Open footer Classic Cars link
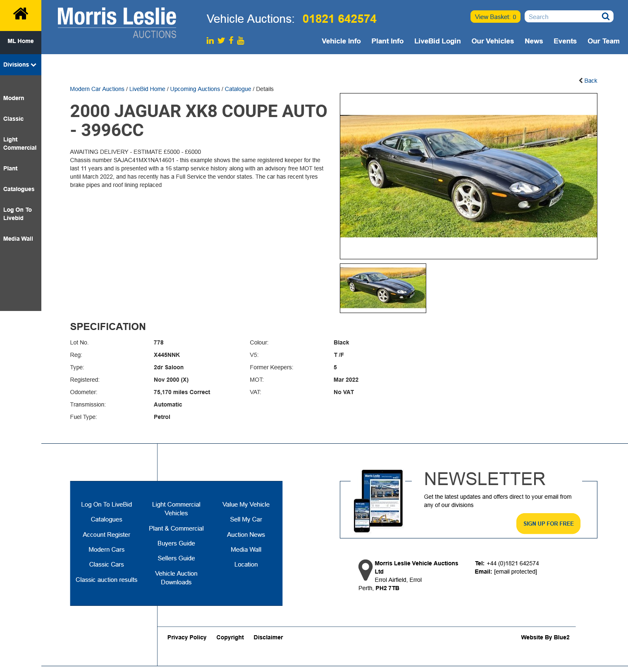 [x=106, y=564]
